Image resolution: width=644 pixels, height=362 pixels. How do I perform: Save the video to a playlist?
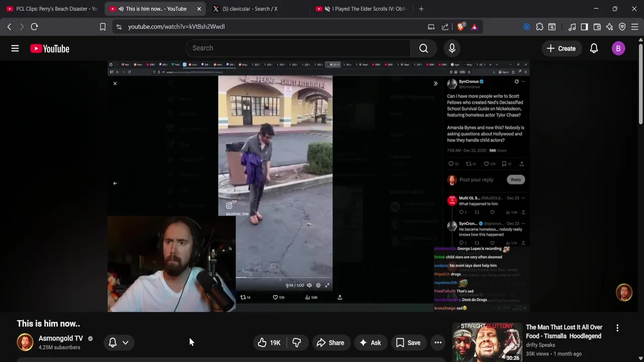(408, 343)
